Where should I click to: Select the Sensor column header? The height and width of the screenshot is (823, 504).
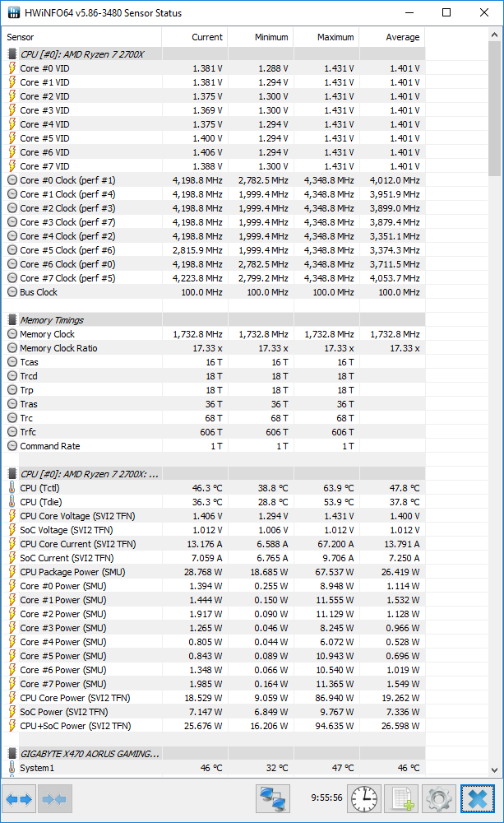click(82, 37)
